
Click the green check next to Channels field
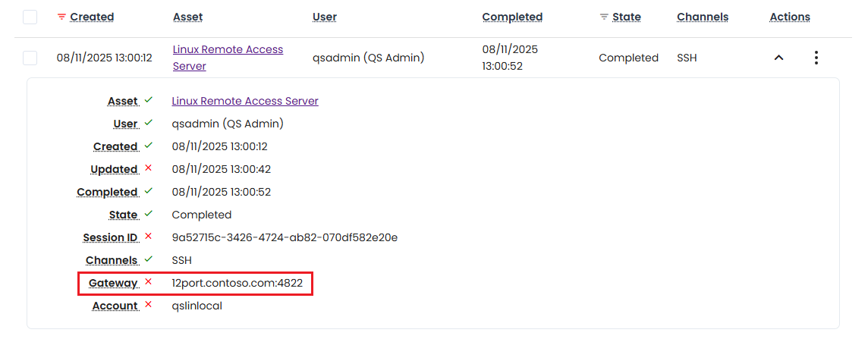click(149, 259)
